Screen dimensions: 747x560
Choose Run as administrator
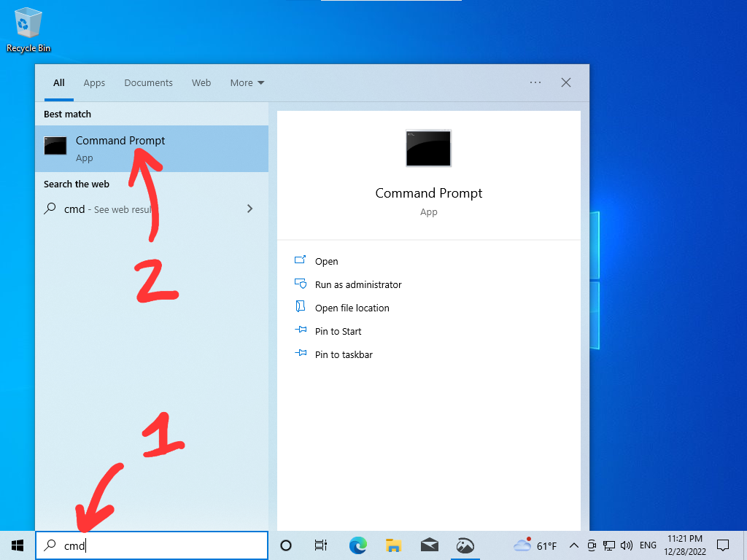click(358, 285)
